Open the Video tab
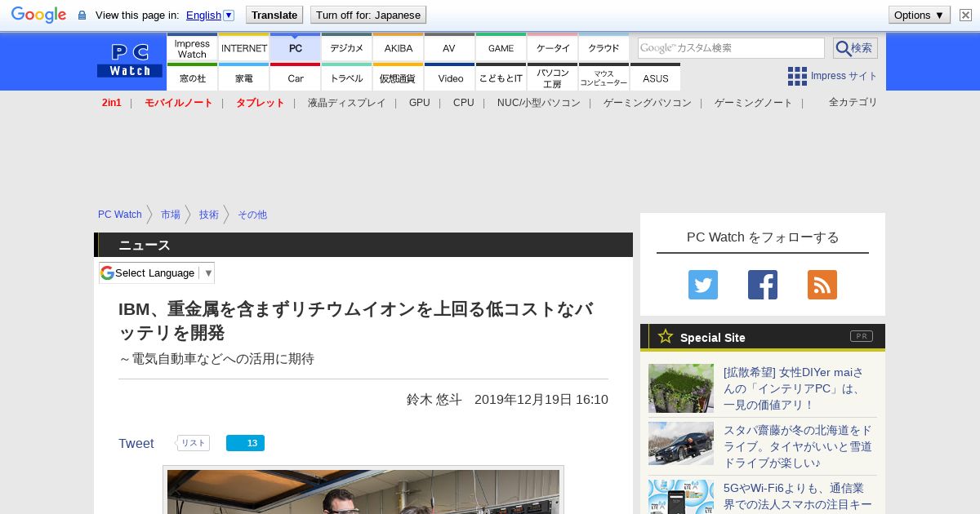Screen dimensions: 980x514 point(450,78)
